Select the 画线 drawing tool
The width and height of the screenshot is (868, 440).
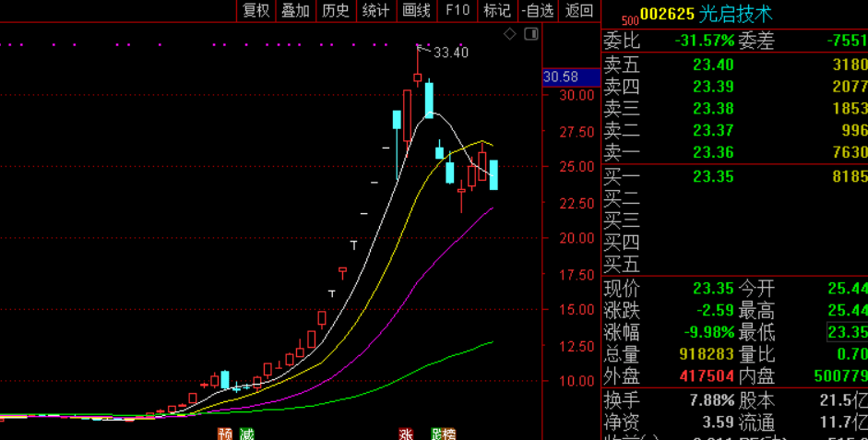click(x=417, y=11)
